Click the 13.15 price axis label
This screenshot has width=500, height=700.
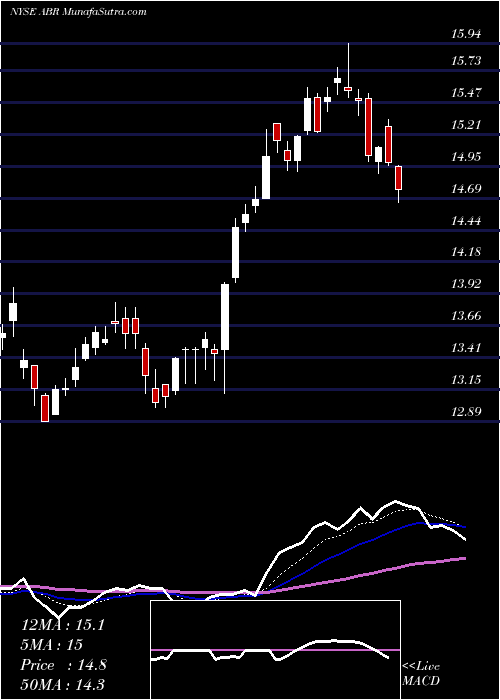click(x=466, y=379)
